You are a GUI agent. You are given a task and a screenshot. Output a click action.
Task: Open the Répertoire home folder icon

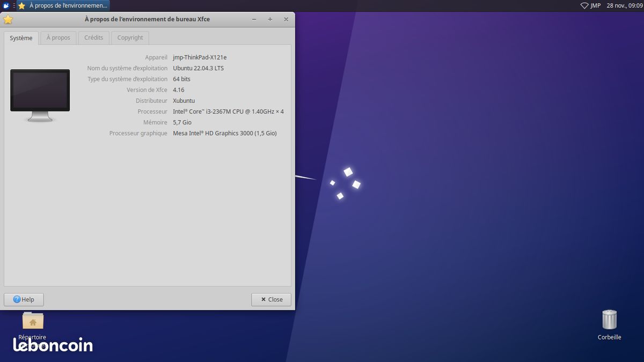[33, 321]
